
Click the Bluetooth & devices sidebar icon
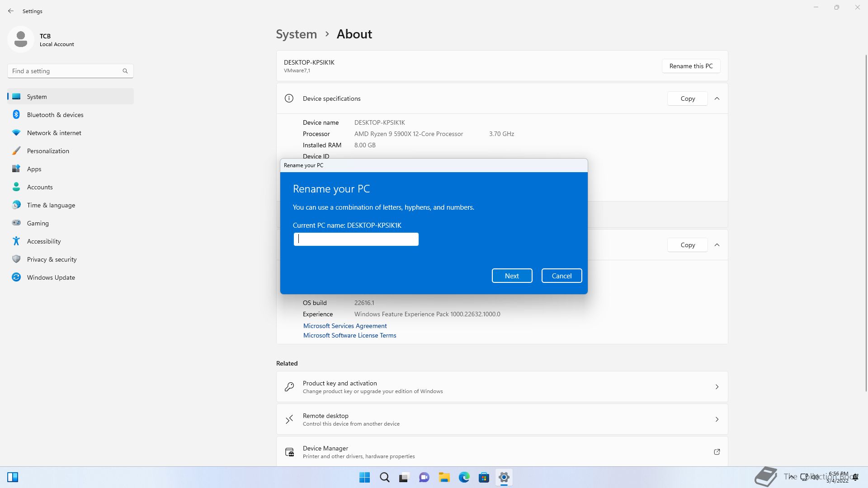16,115
